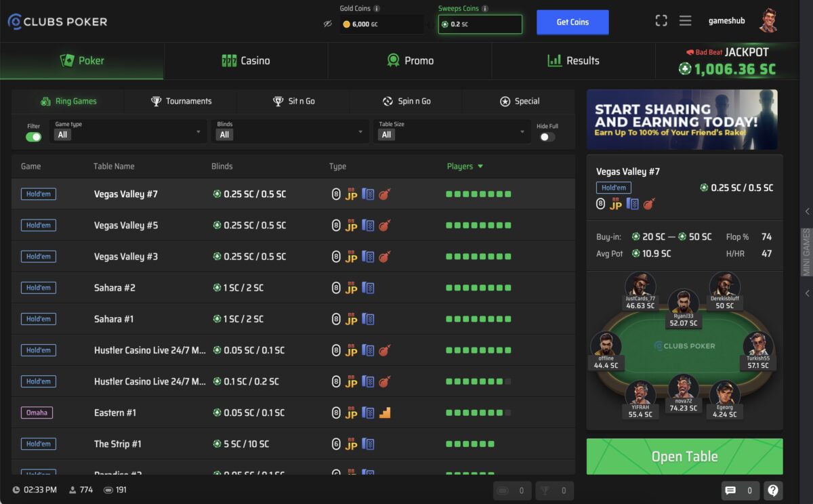
Task: Open the Promo tab
Action: click(x=410, y=61)
